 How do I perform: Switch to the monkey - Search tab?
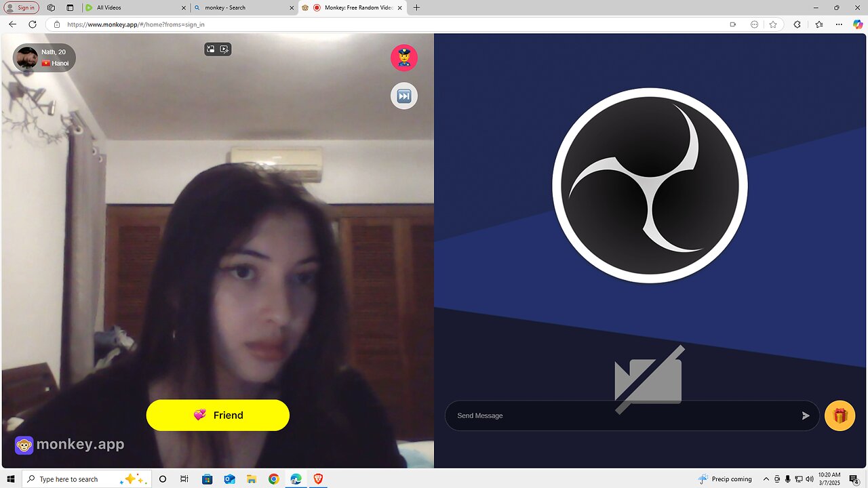(243, 7)
